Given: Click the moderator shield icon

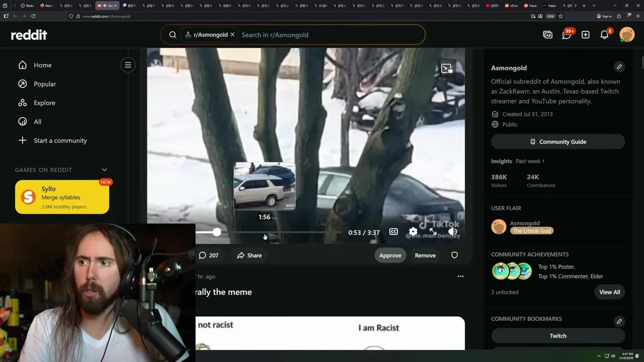Looking at the screenshot, I should (454, 255).
